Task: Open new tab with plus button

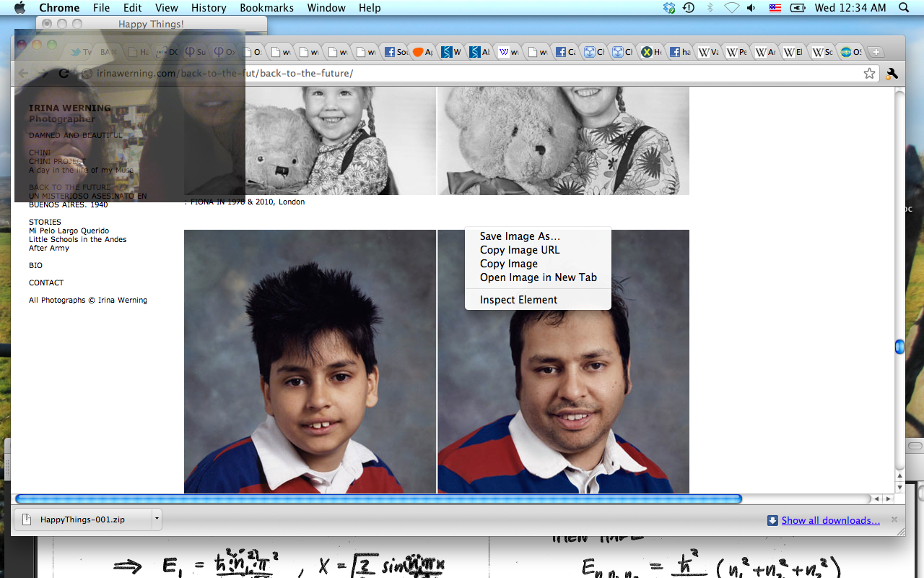Action: pyautogui.click(x=875, y=52)
